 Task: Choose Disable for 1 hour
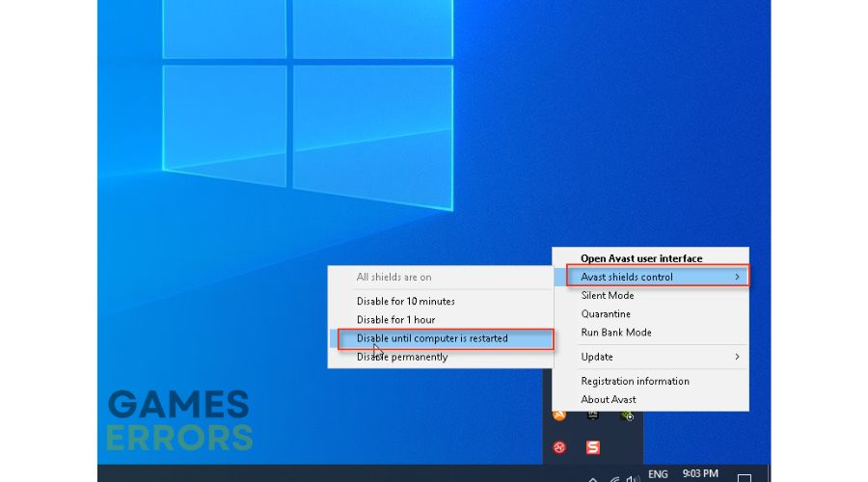click(441, 320)
